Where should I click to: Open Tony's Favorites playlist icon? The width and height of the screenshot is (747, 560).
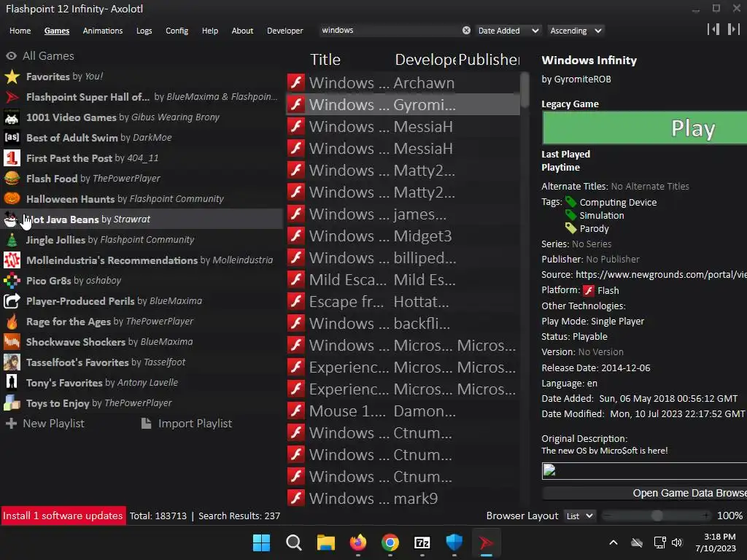pyautogui.click(x=12, y=382)
